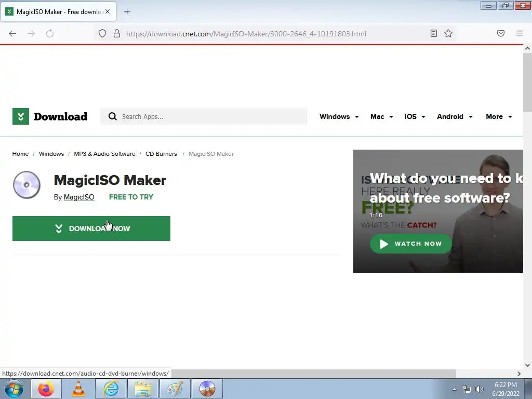This screenshot has width=532, height=399.
Task: Focus the Search Apps input field
Action: [x=204, y=116]
